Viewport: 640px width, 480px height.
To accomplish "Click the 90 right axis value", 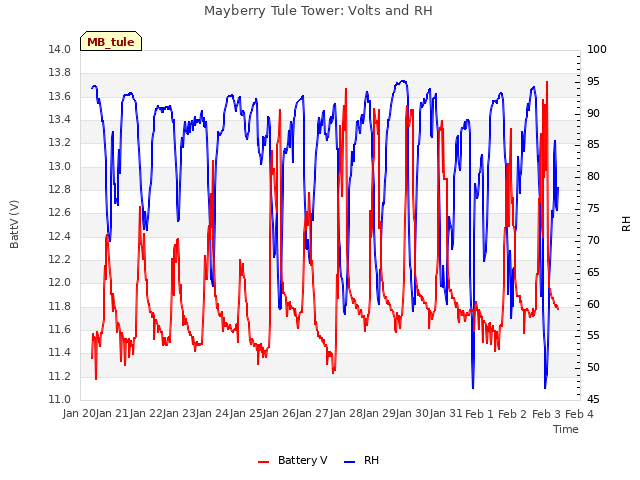I will 593,113.
